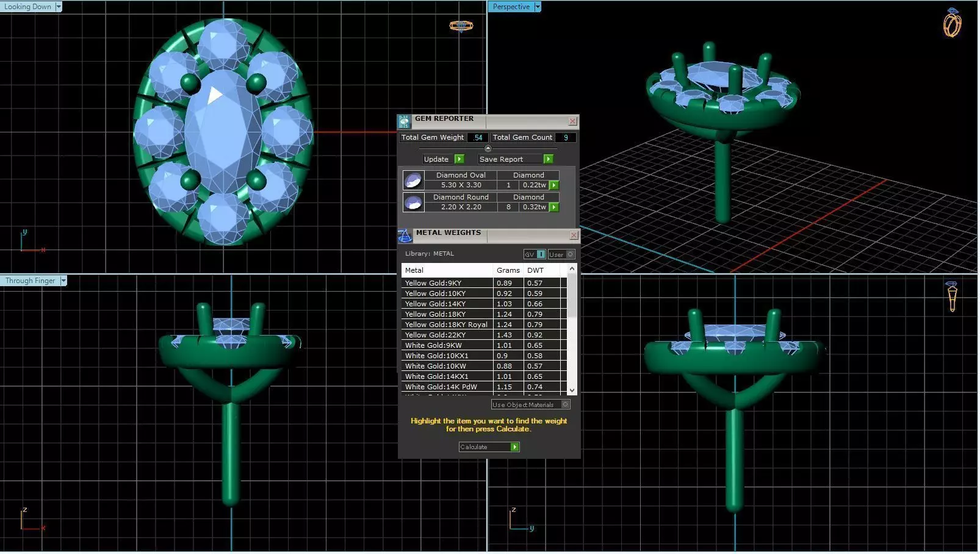Image resolution: width=980 pixels, height=554 pixels.
Task: Click the Through Finger viewport label
Action: pos(31,281)
